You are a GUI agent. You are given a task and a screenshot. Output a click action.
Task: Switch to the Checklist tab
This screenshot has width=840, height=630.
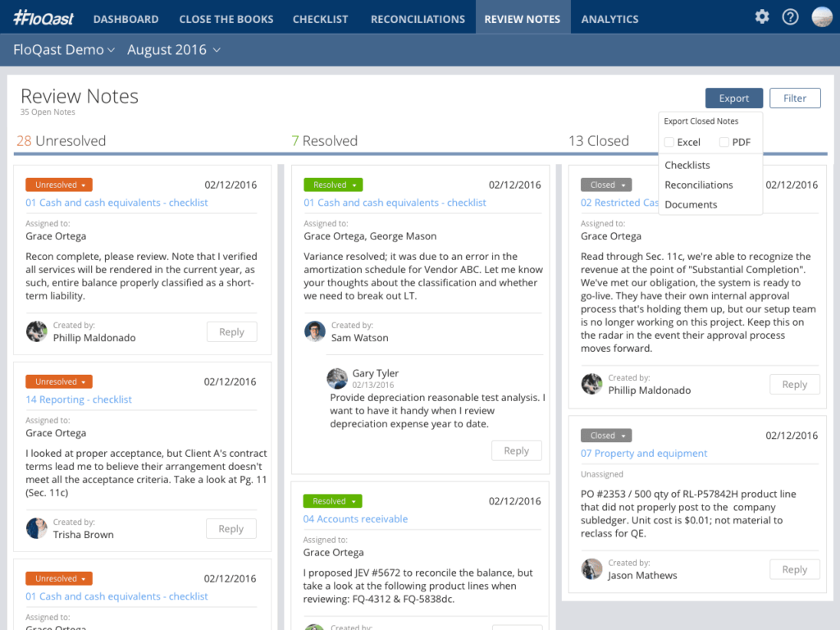(321, 20)
